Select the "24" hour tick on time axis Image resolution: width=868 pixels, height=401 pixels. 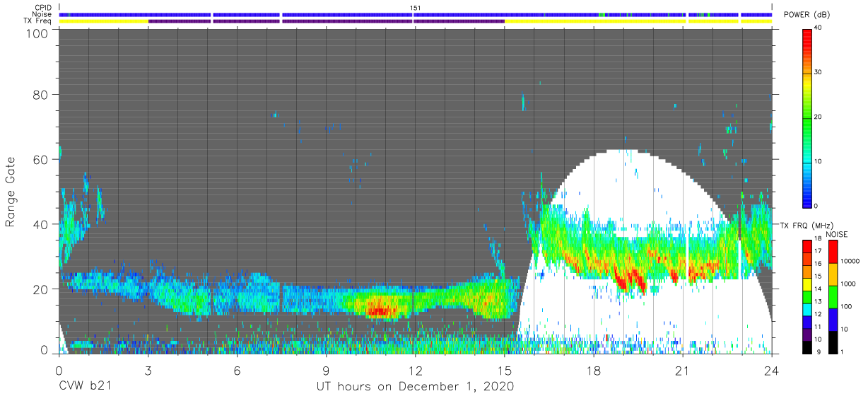(x=772, y=371)
